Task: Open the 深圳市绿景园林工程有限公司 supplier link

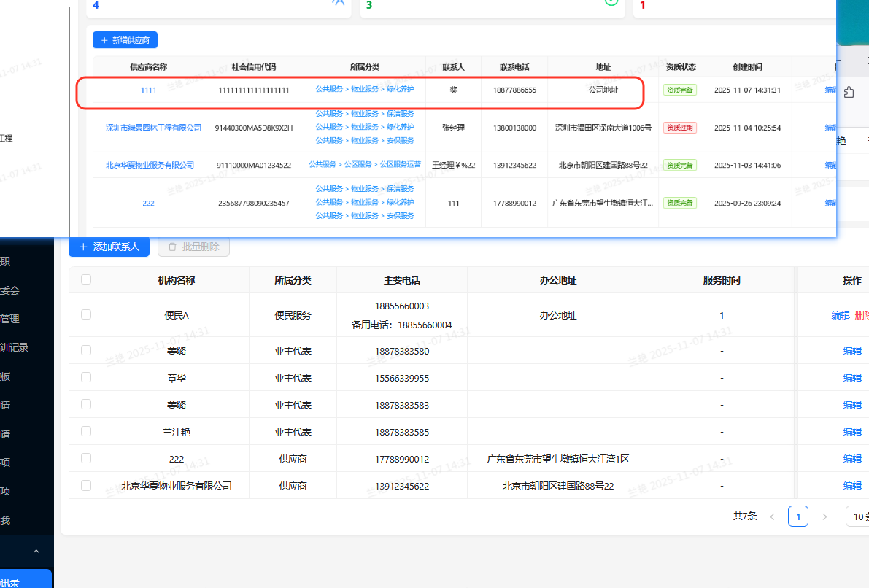Action: click(x=153, y=128)
